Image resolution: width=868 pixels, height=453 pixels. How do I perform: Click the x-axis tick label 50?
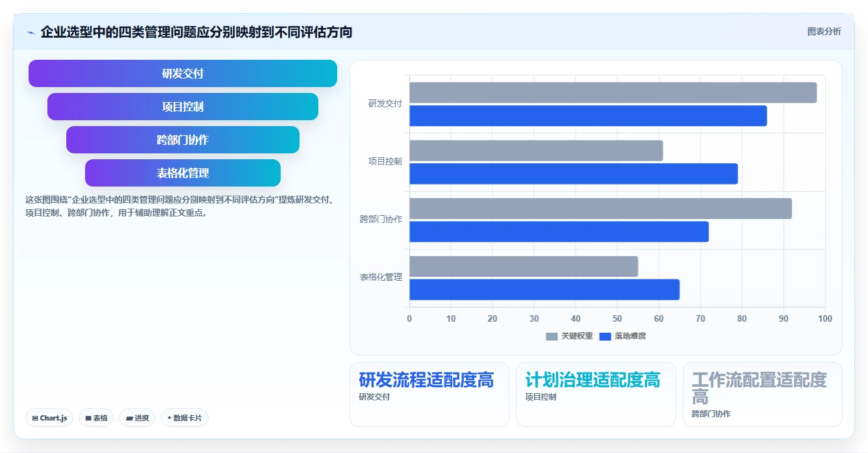click(617, 318)
